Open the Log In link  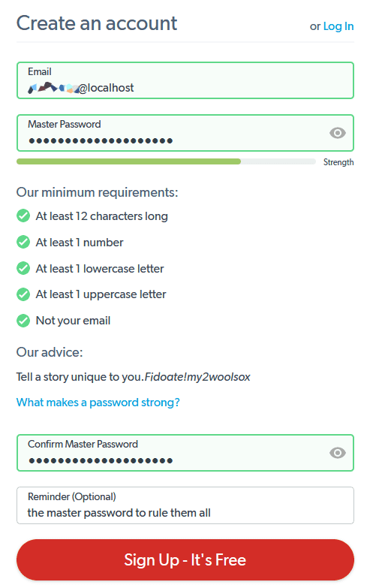pos(338,26)
